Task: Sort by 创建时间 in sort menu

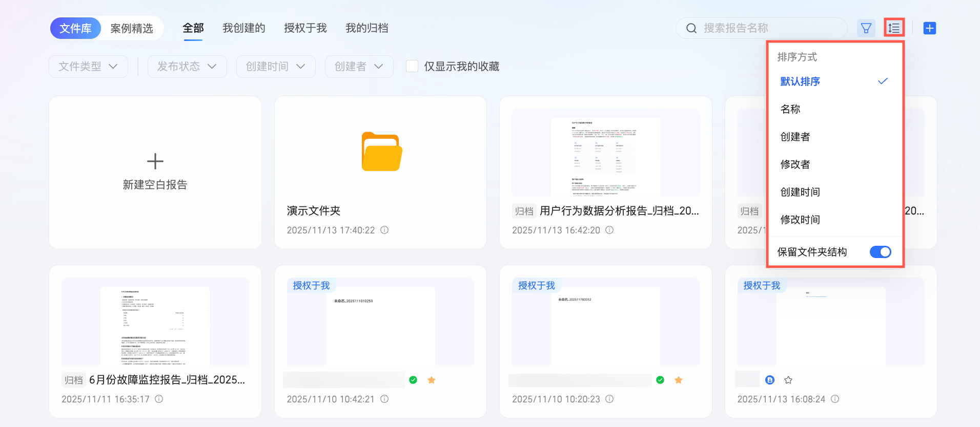Action: click(834, 192)
